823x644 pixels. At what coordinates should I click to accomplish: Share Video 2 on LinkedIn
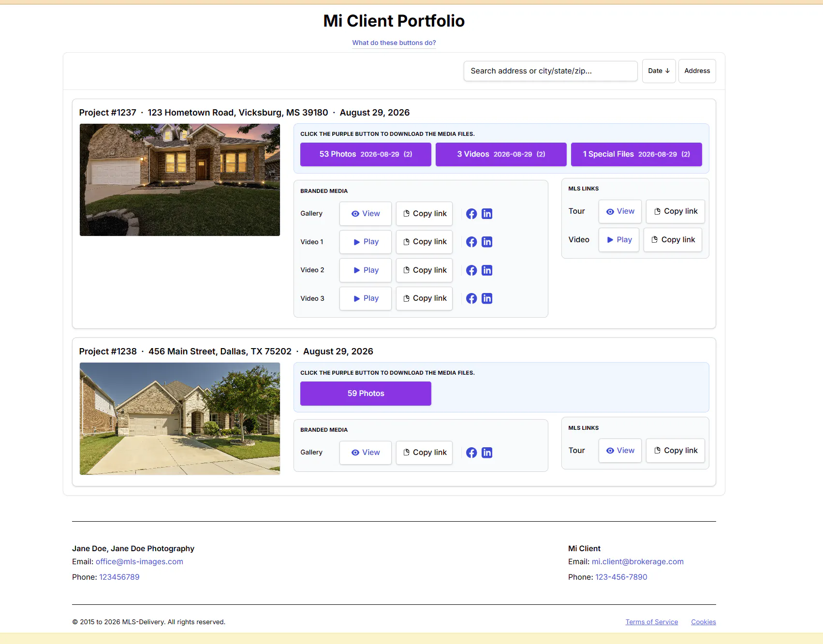pos(487,270)
